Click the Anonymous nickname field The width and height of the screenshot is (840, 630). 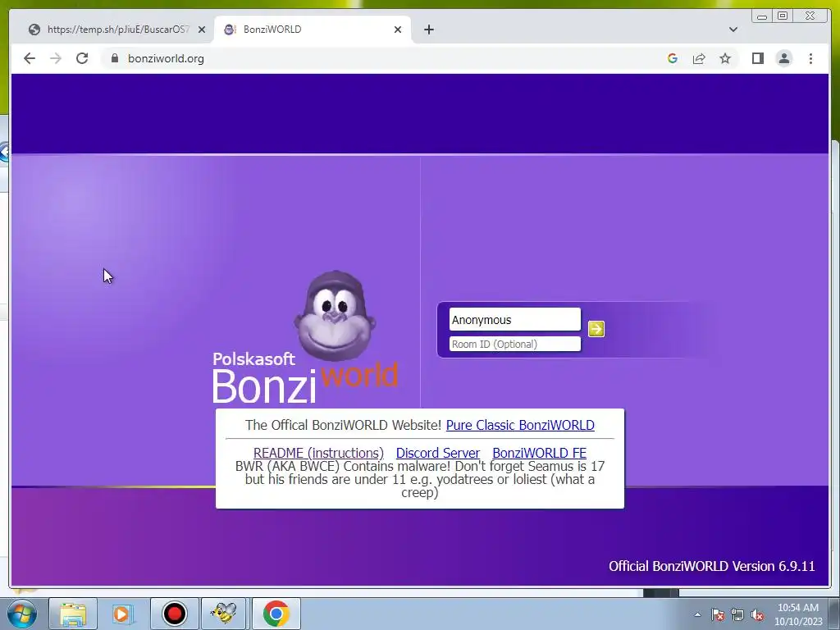[x=515, y=320]
